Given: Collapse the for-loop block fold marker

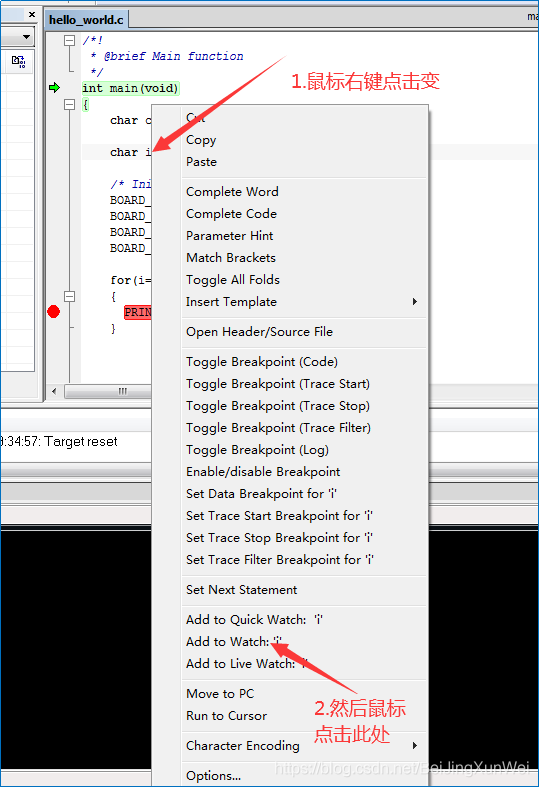Looking at the screenshot, I should pos(70,296).
